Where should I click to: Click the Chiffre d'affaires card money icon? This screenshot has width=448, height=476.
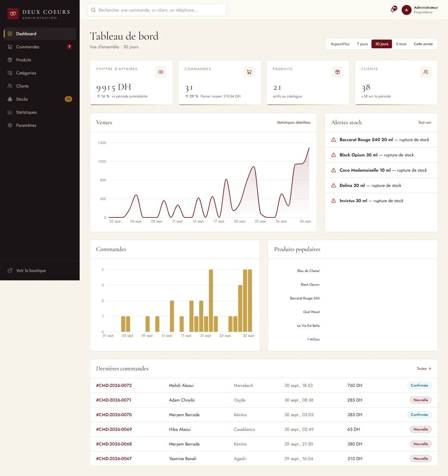[161, 72]
